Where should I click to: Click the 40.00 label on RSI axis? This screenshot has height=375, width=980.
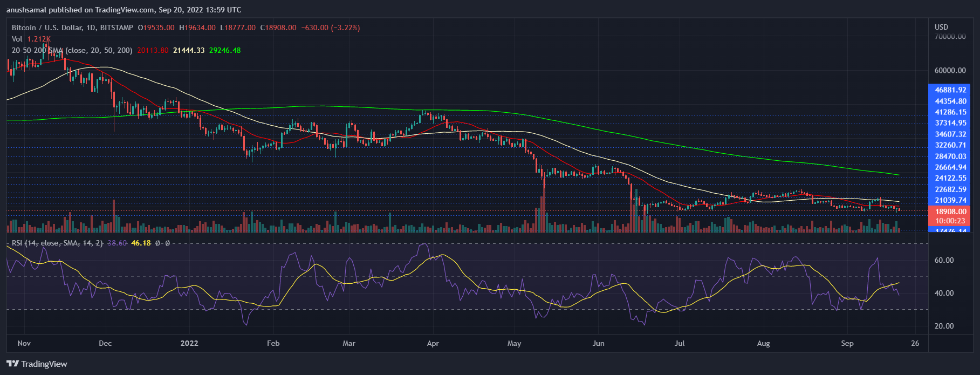[944, 293]
